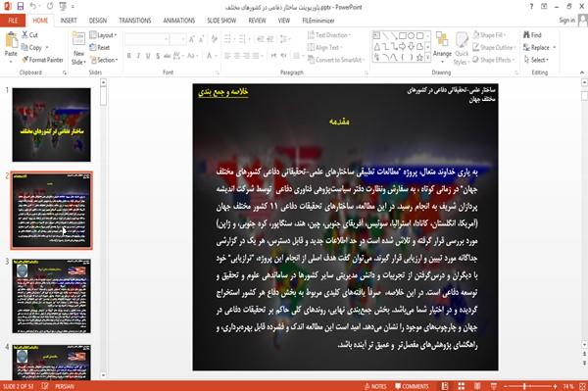588x391 pixels.
Task: Open the Select dropdown
Action: (536, 60)
